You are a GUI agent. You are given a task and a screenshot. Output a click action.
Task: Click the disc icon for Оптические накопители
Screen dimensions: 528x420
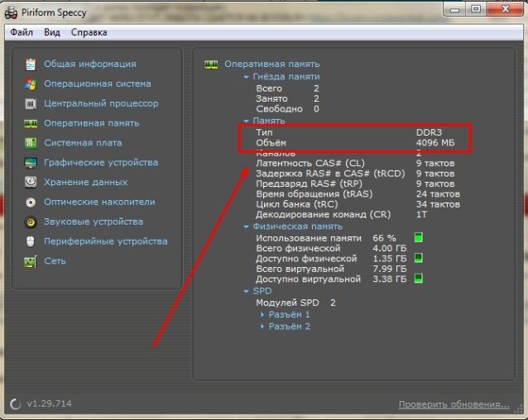31,203
